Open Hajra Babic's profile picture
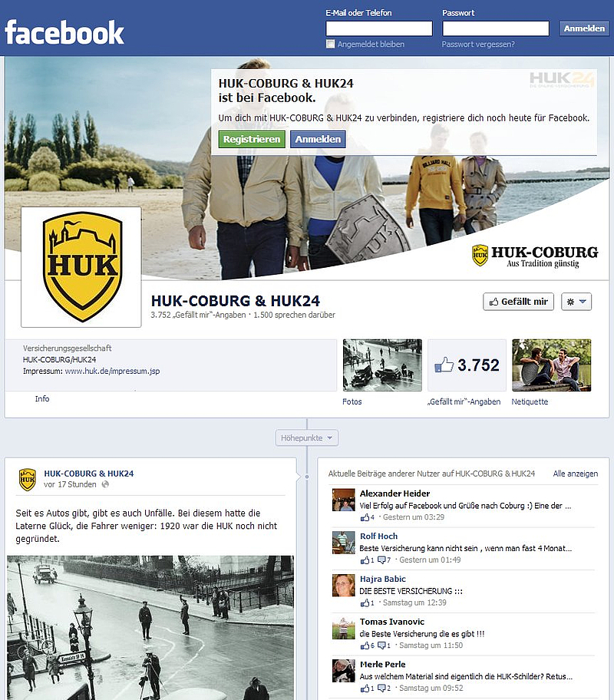 (x=343, y=586)
